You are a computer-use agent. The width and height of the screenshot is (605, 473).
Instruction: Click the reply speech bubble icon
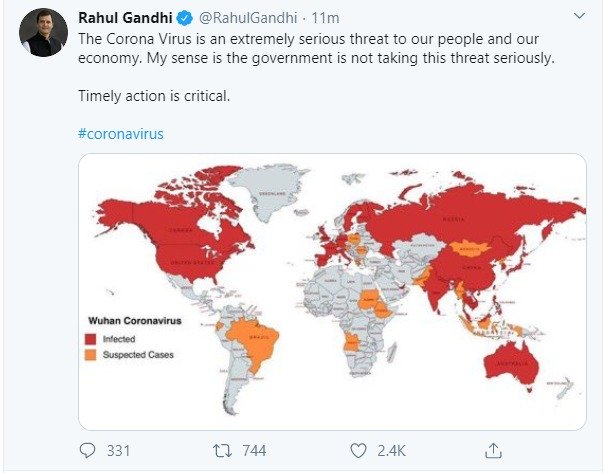[87, 450]
